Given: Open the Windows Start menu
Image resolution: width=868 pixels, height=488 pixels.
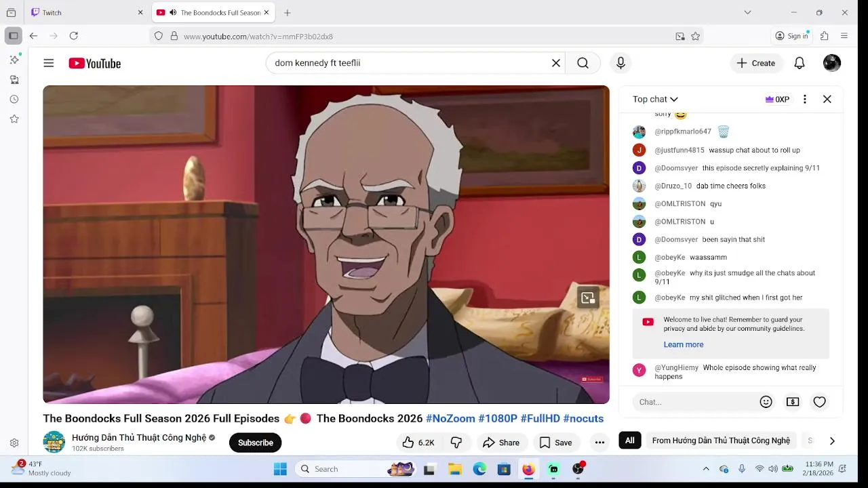Looking at the screenshot, I should [x=280, y=469].
